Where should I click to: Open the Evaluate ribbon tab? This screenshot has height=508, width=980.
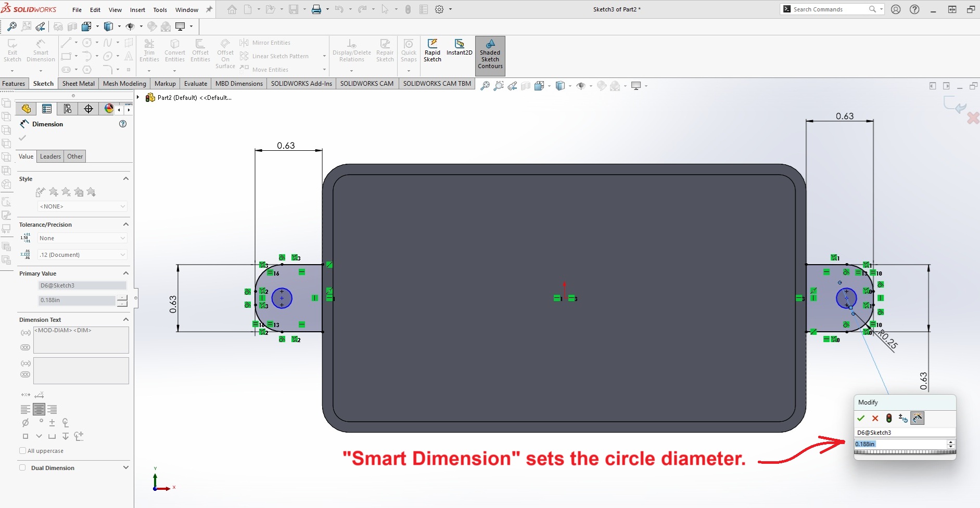pyautogui.click(x=195, y=84)
